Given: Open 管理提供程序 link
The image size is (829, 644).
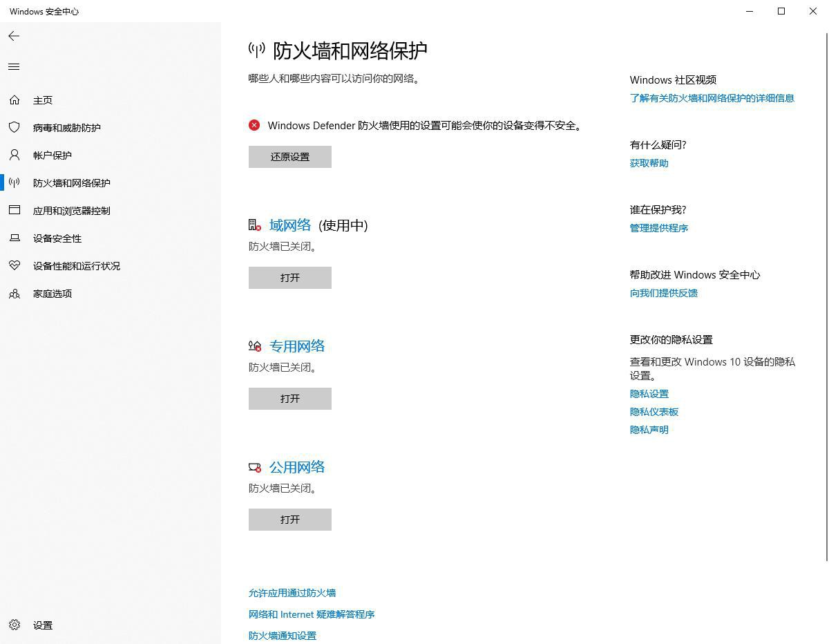Looking at the screenshot, I should click(x=659, y=228).
